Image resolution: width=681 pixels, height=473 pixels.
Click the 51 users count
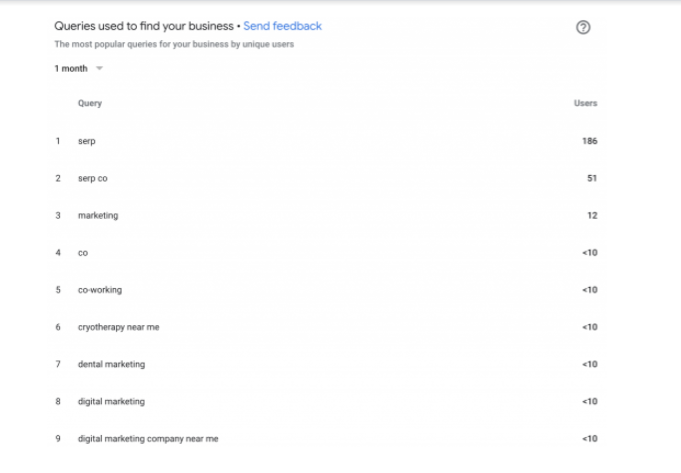[592, 178]
